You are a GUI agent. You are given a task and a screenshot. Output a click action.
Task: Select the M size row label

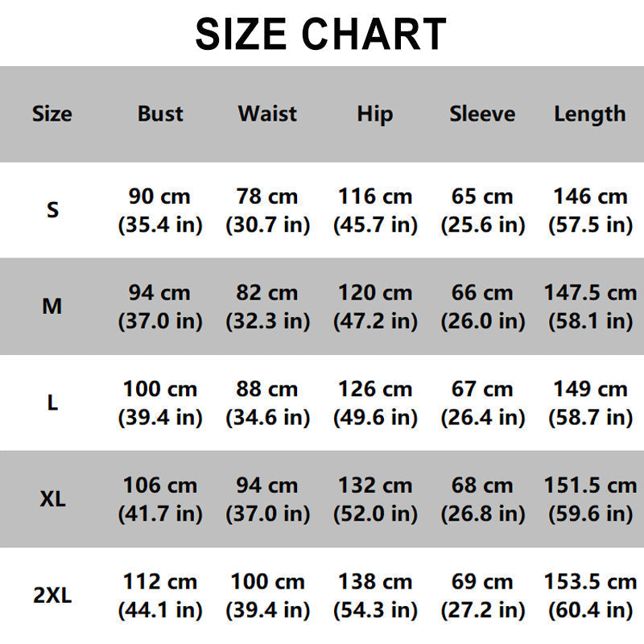pos(52,307)
